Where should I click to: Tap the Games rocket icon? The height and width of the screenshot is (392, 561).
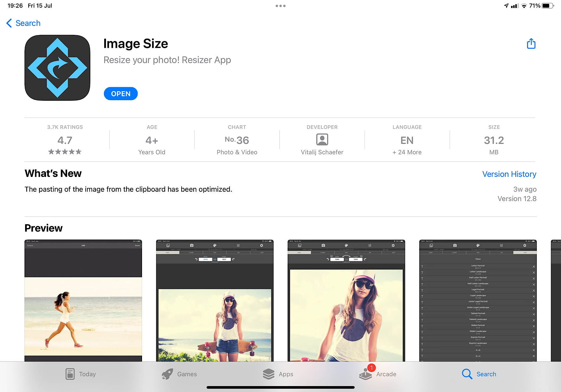[167, 374]
